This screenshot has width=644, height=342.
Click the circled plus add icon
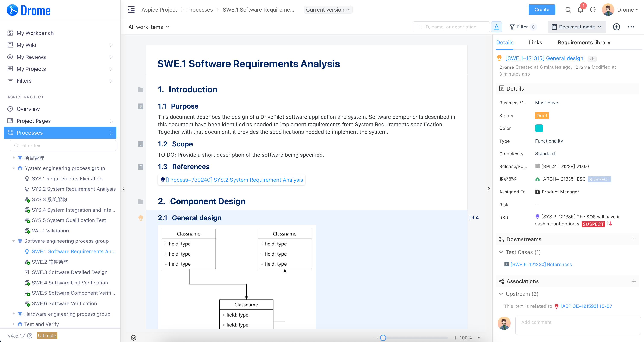pos(616,27)
